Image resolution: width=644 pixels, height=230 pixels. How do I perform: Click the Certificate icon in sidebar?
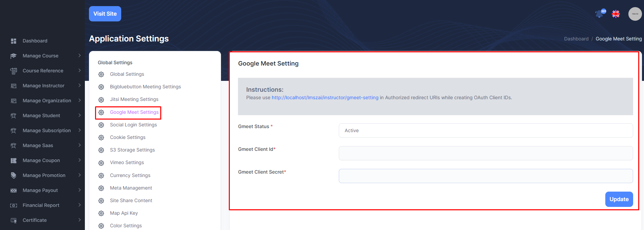[14, 220]
